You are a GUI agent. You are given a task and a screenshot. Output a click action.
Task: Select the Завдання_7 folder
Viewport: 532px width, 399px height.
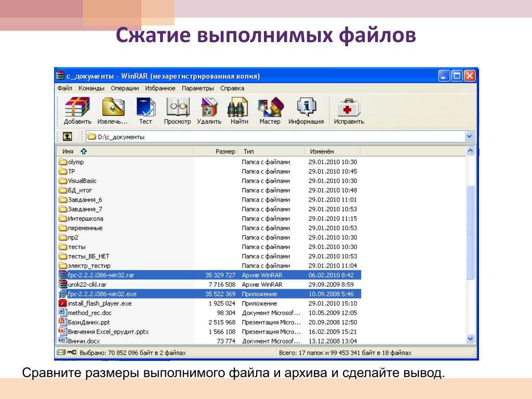(80, 209)
